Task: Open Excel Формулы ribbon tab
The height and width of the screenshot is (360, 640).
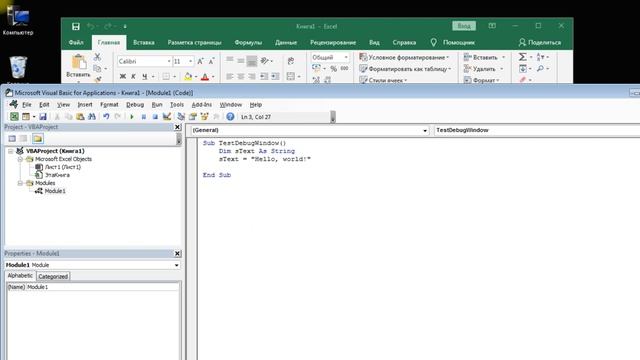Action: [248, 42]
